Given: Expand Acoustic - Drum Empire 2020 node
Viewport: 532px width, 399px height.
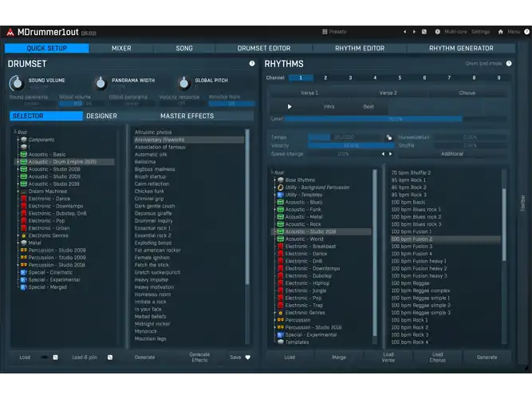Looking at the screenshot, I should pos(18,162).
